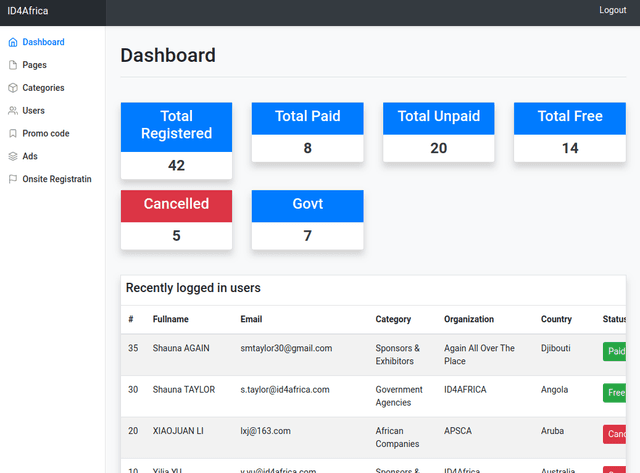Open the Total Unpaid card
640x473 pixels.
[438, 131]
